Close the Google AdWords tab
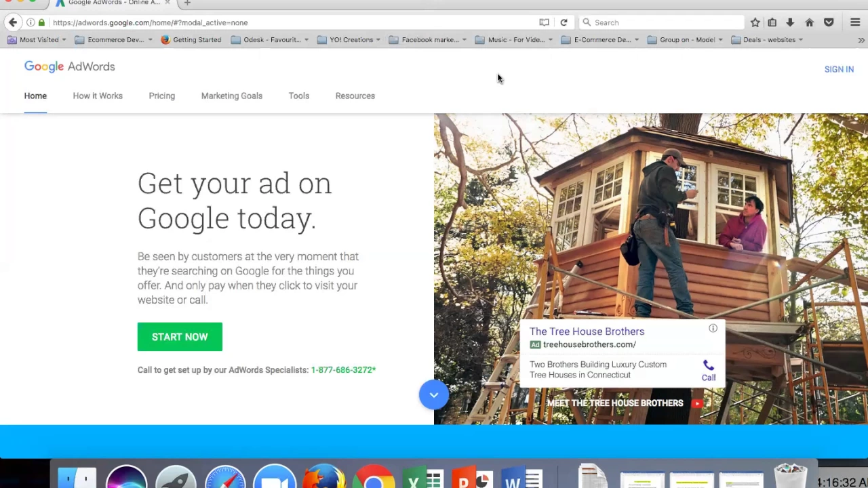This screenshot has height=488, width=868. point(167,3)
